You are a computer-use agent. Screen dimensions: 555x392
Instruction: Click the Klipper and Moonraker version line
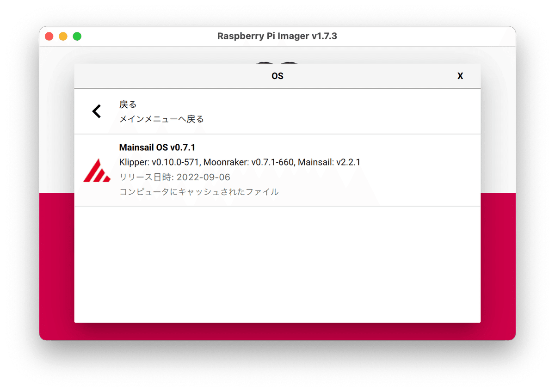240,162
